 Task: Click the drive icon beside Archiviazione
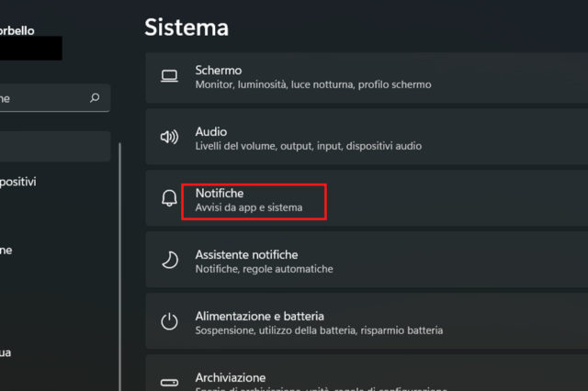169,382
